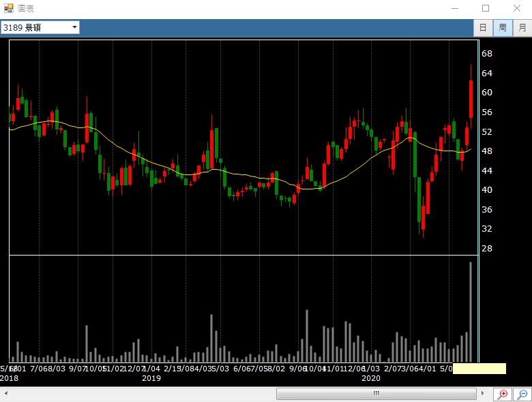532x402 pixels.
Task: Click the 2/07 date label
Action: pos(393,369)
